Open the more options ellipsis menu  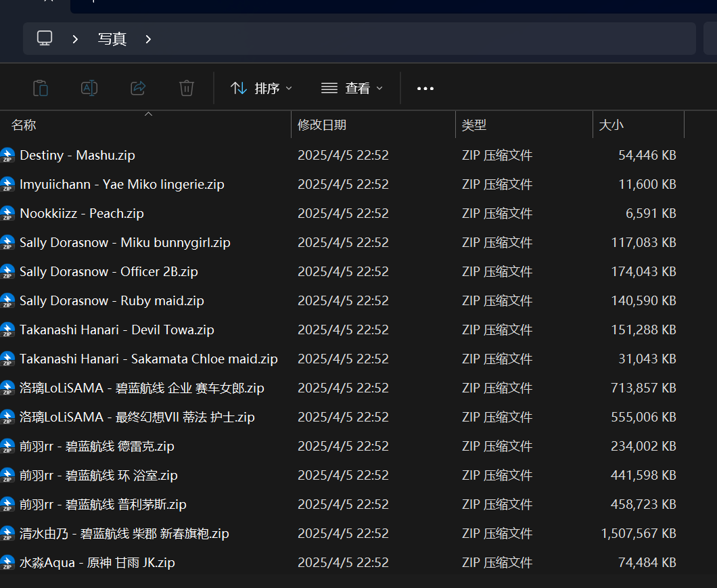click(425, 88)
